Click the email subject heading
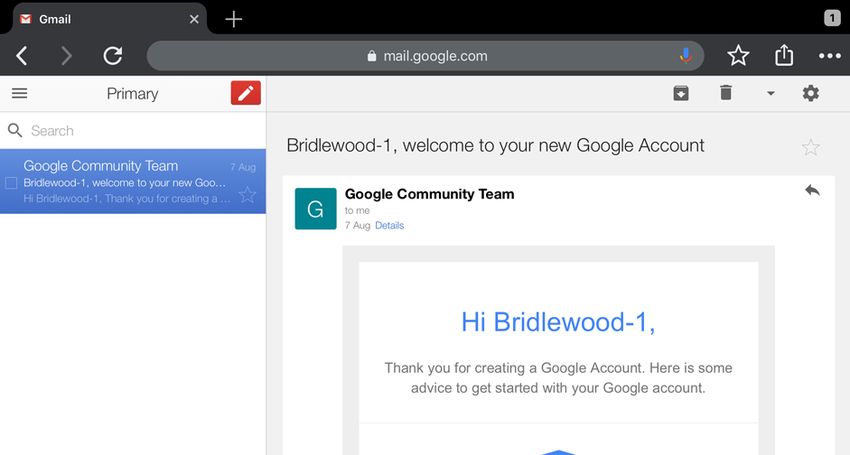This screenshot has height=455, width=850. [x=495, y=145]
